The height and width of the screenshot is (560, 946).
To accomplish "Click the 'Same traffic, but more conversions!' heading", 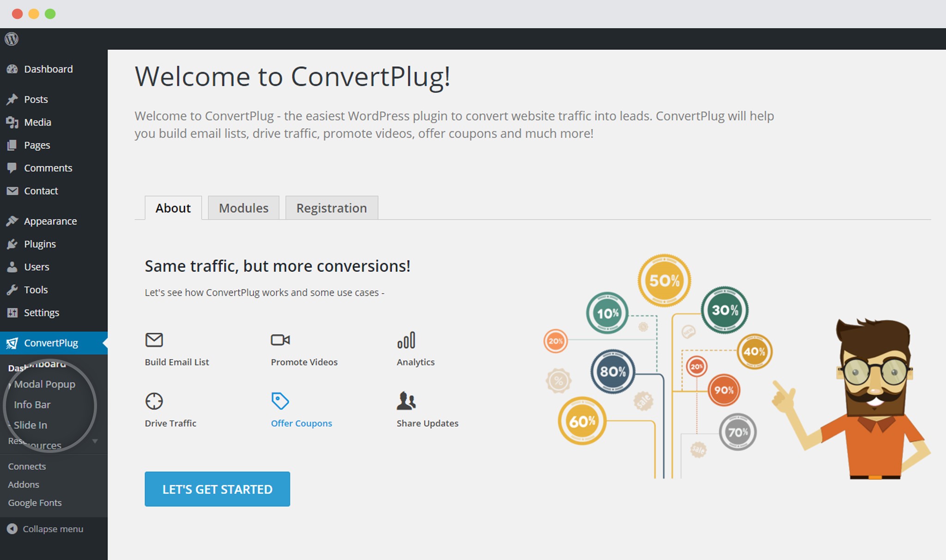I will (x=278, y=266).
